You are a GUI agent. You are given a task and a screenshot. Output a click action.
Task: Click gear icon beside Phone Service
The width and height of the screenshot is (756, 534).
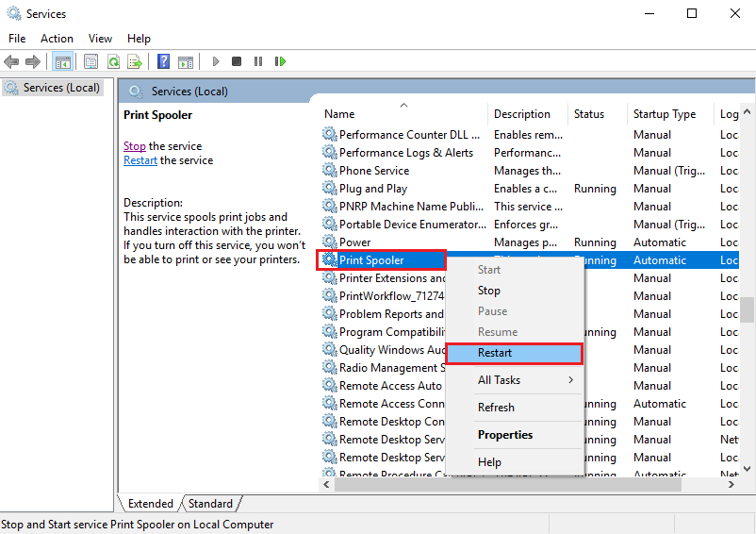330,170
